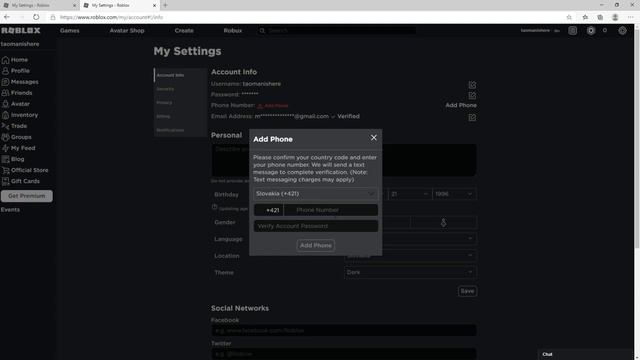Select the Privacy settings tab
The image size is (640, 360).
[180, 103]
